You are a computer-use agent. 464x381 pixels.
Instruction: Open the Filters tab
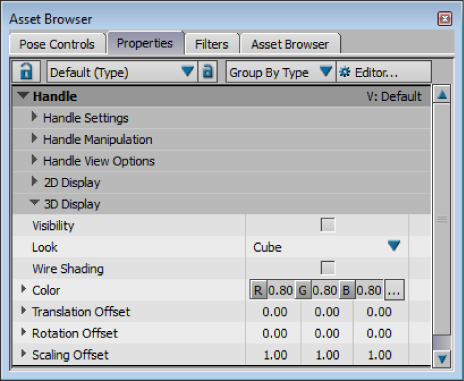[212, 44]
